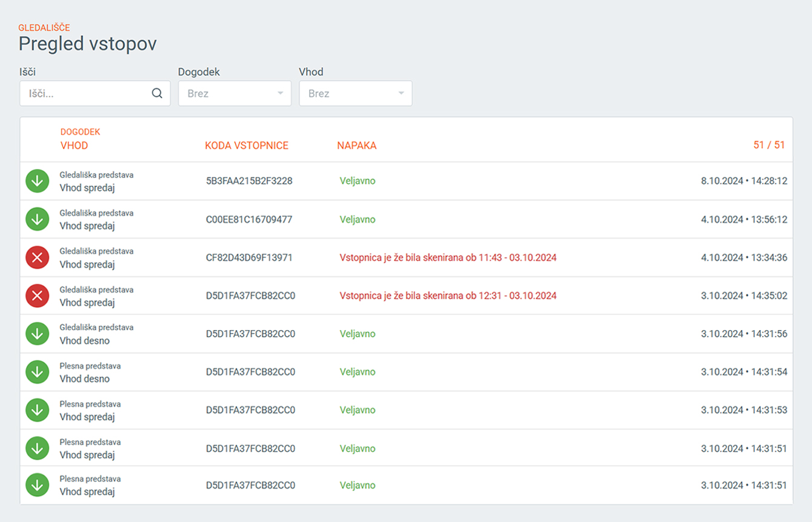812x522 pixels.
Task: Click the magnifier search icon in Išči field
Action: [x=157, y=93]
